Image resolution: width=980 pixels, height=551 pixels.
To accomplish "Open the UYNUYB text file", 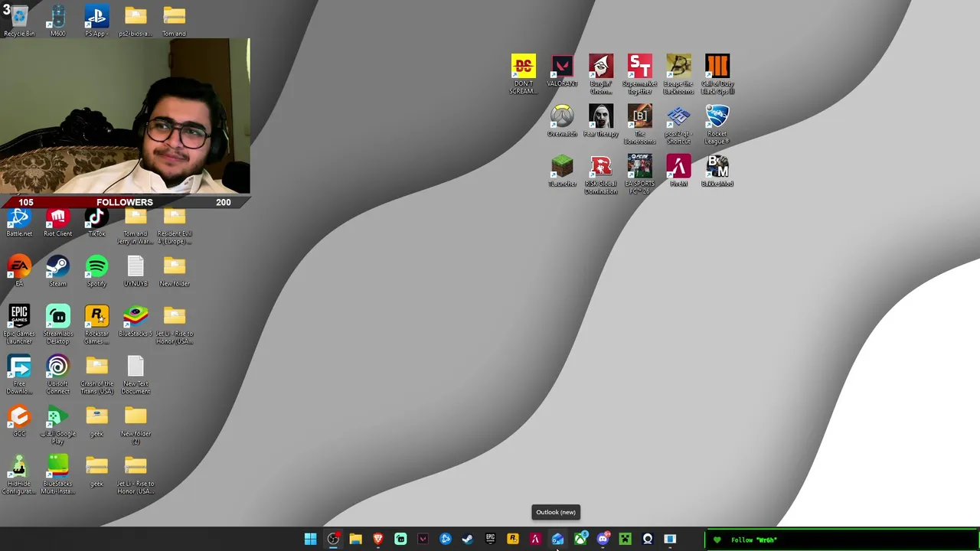I will pyautogui.click(x=136, y=271).
